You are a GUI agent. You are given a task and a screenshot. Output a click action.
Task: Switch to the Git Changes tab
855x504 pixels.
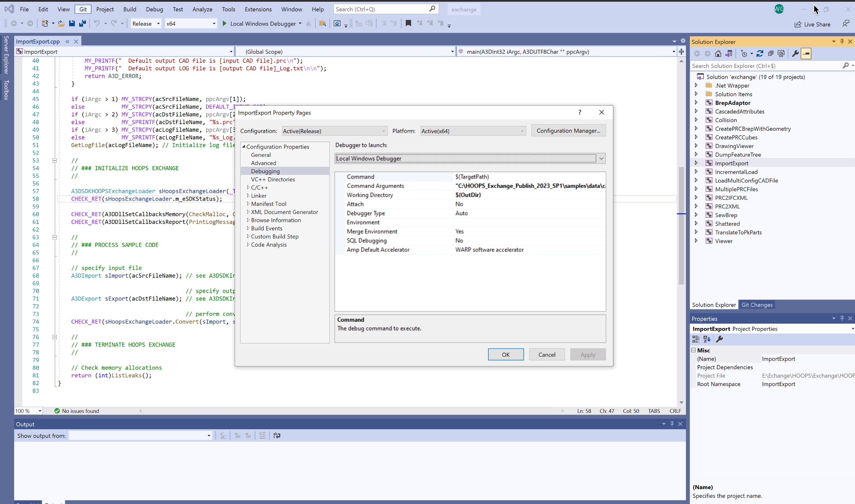[757, 304]
